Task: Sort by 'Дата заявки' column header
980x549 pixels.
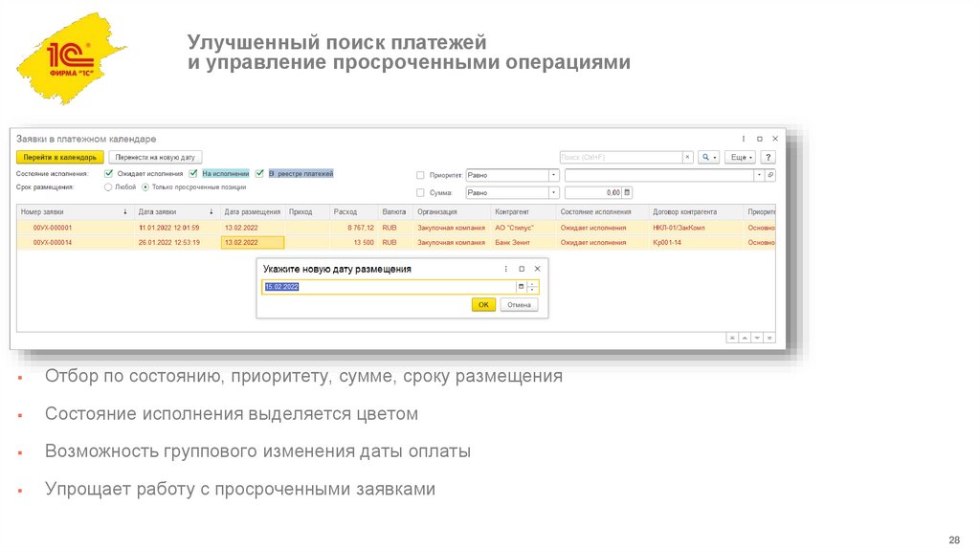Action: pos(177,212)
